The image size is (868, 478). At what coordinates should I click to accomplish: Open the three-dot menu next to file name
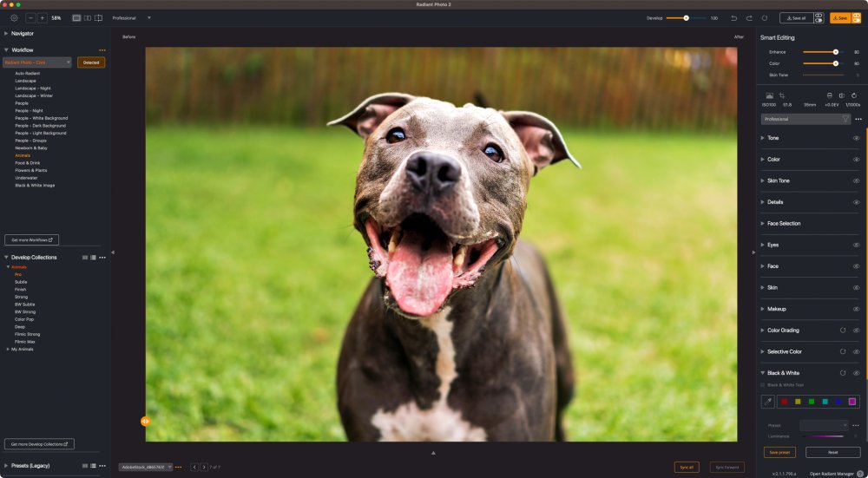[x=178, y=467]
